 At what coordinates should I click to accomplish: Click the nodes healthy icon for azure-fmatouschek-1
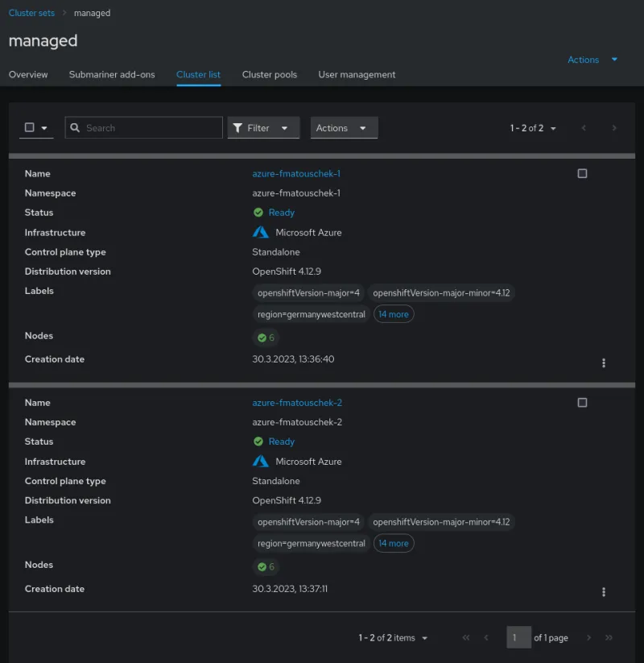[262, 338]
